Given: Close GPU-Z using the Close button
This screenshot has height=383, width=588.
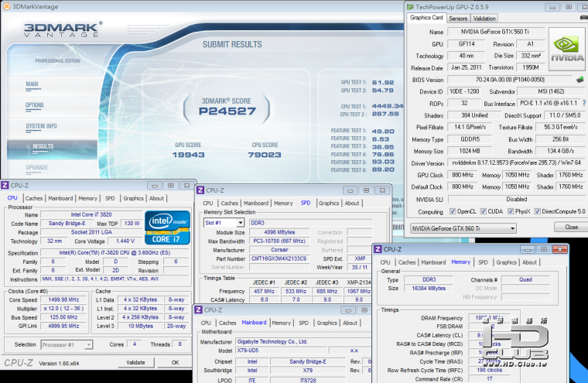Looking at the screenshot, I should click(571, 227).
